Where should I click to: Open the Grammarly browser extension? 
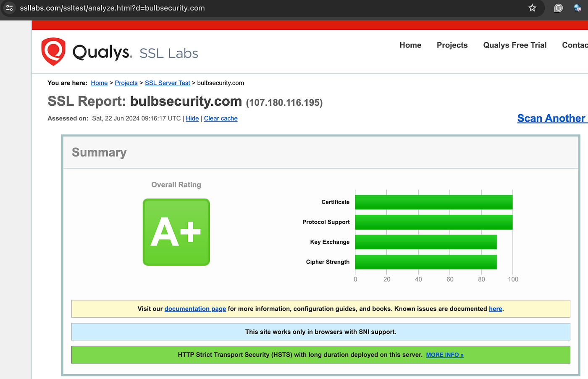pos(558,8)
